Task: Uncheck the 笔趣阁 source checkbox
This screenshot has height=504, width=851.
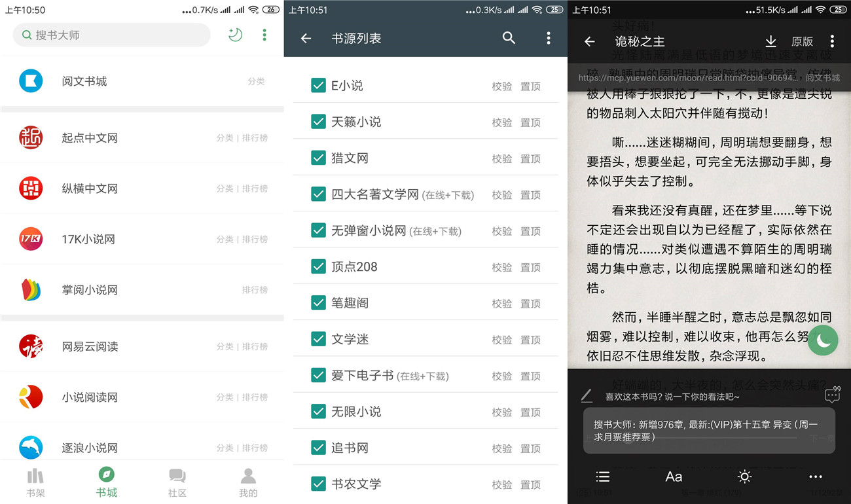Action: 318,303
